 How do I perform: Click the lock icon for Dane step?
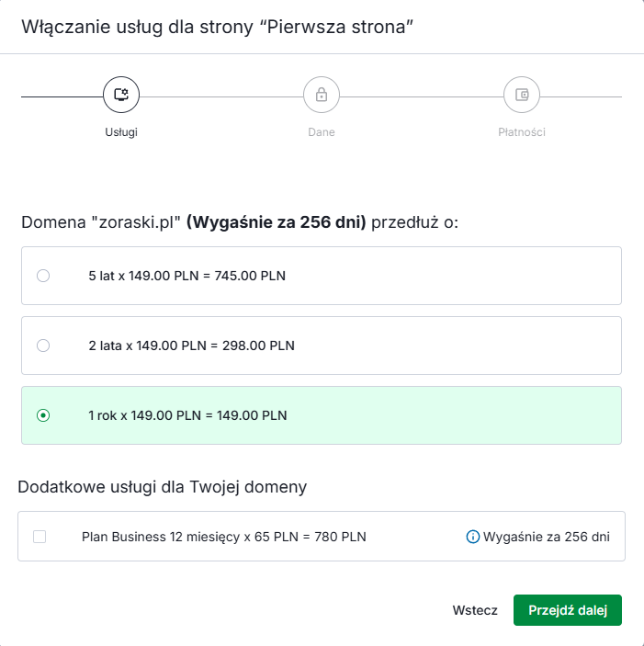point(322,94)
